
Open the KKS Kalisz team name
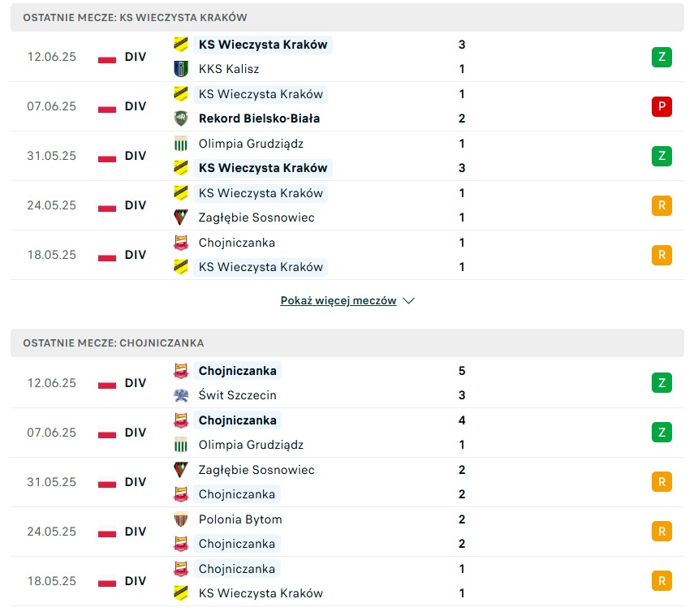coord(229,69)
